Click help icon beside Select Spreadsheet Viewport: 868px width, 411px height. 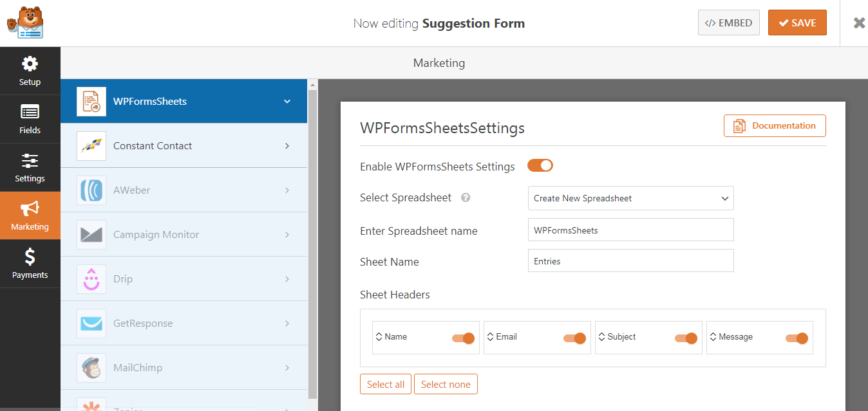point(466,198)
